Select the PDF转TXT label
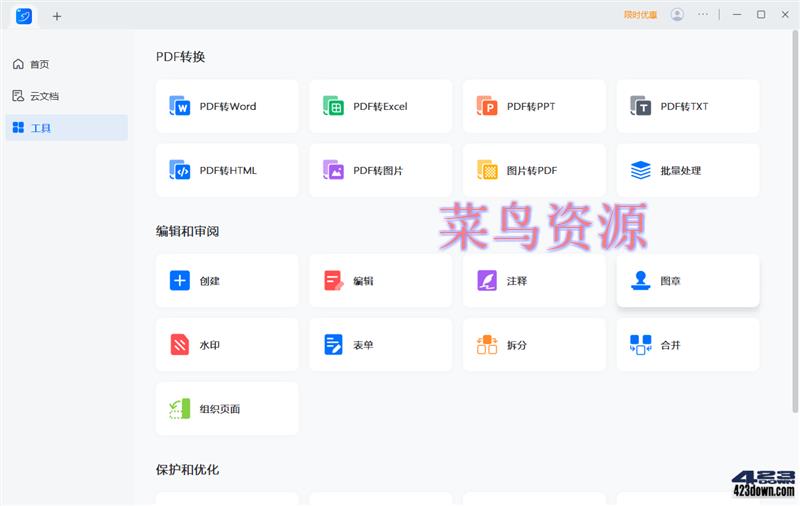 pyautogui.click(x=684, y=106)
